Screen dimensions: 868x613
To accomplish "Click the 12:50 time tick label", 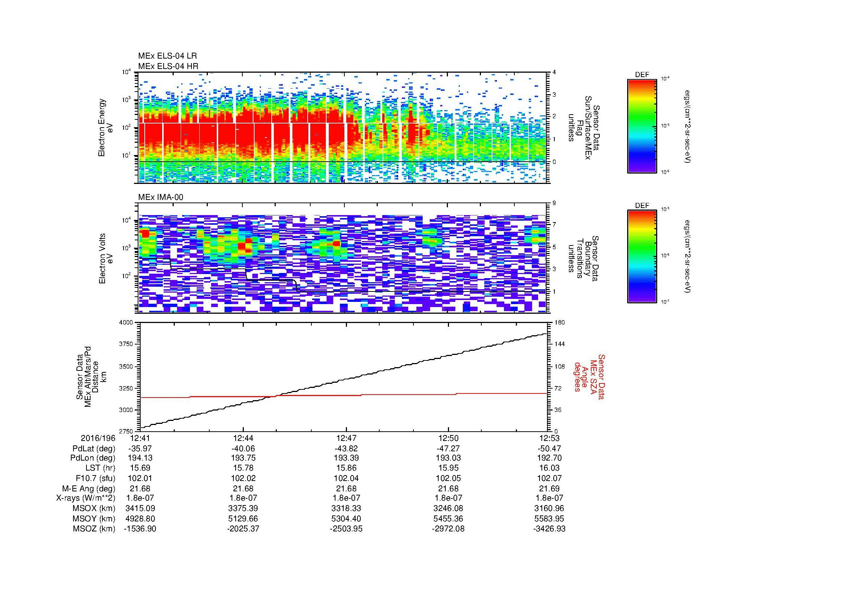I will tap(448, 438).
